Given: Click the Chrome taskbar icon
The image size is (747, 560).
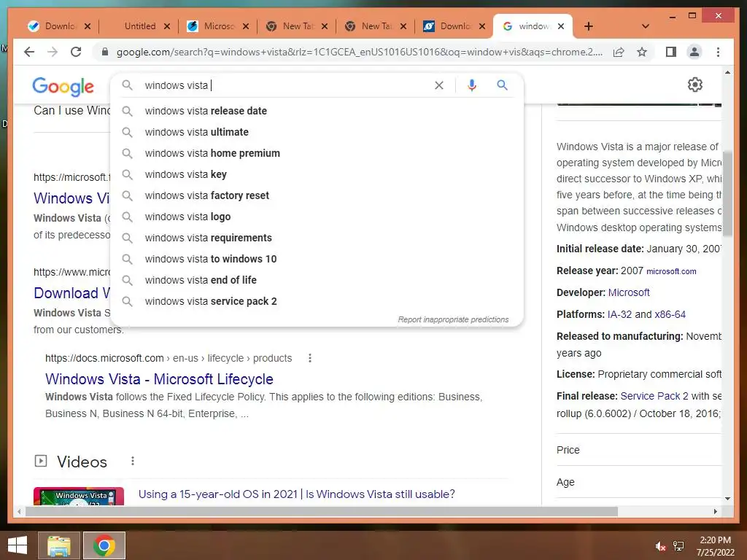Looking at the screenshot, I should (x=104, y=545).
